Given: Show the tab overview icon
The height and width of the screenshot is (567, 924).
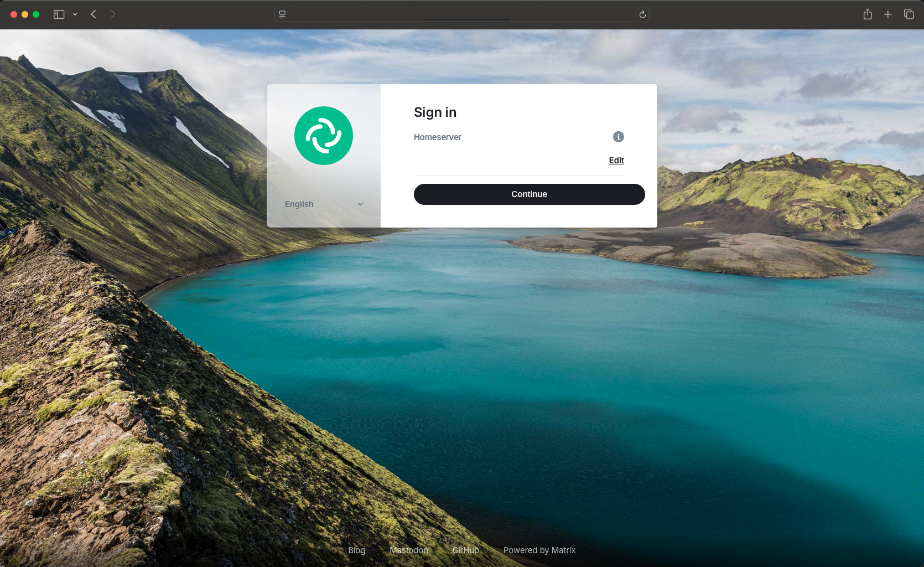Looking at the screenshot, I should click(909, 14).
